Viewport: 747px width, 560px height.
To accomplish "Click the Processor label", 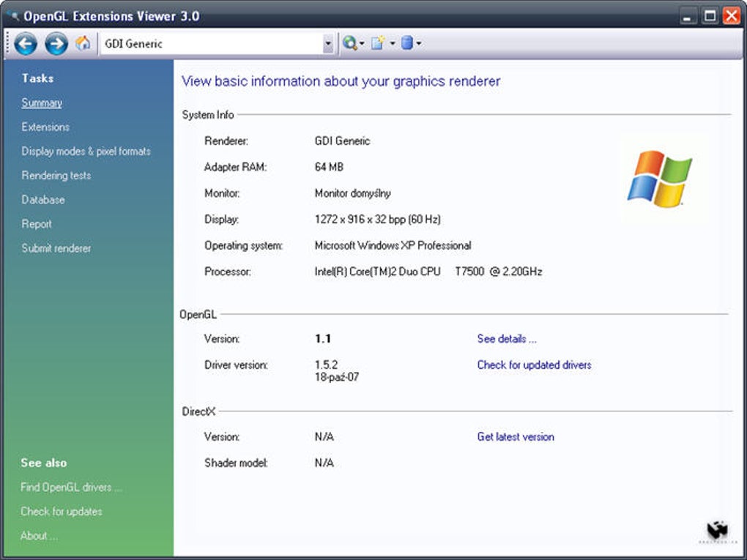I will (x=227, y=272).
